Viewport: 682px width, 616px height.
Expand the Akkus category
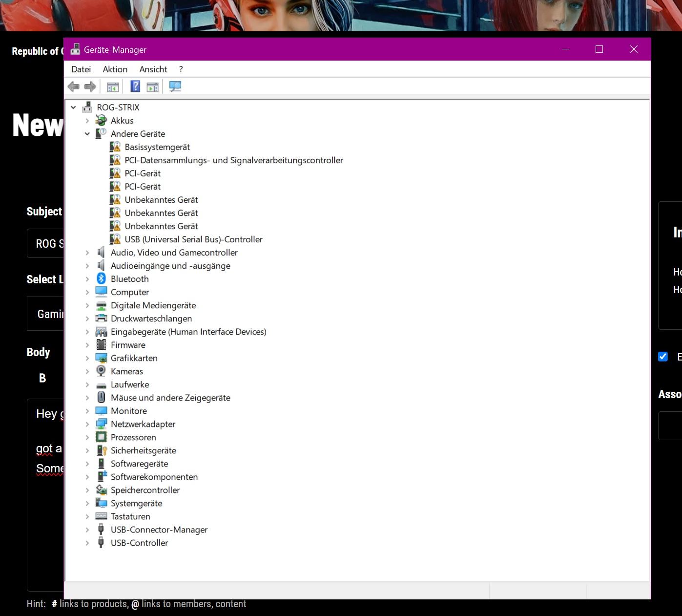[x=87, y=120]
